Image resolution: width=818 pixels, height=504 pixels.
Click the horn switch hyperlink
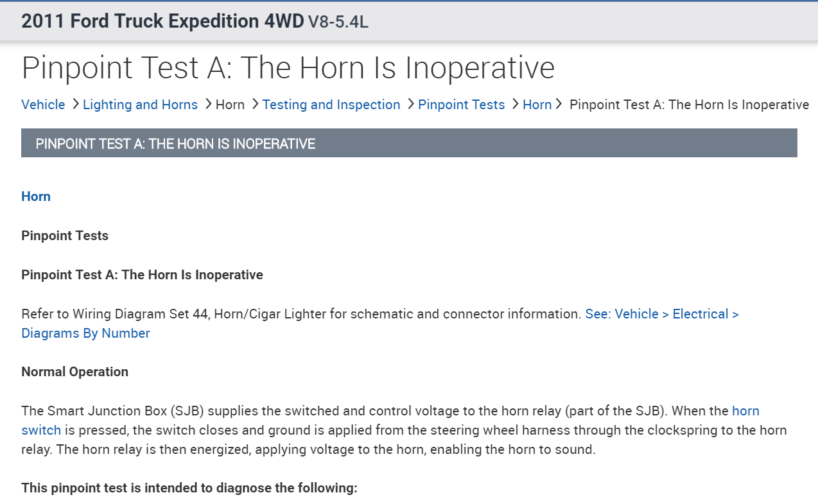745,411
